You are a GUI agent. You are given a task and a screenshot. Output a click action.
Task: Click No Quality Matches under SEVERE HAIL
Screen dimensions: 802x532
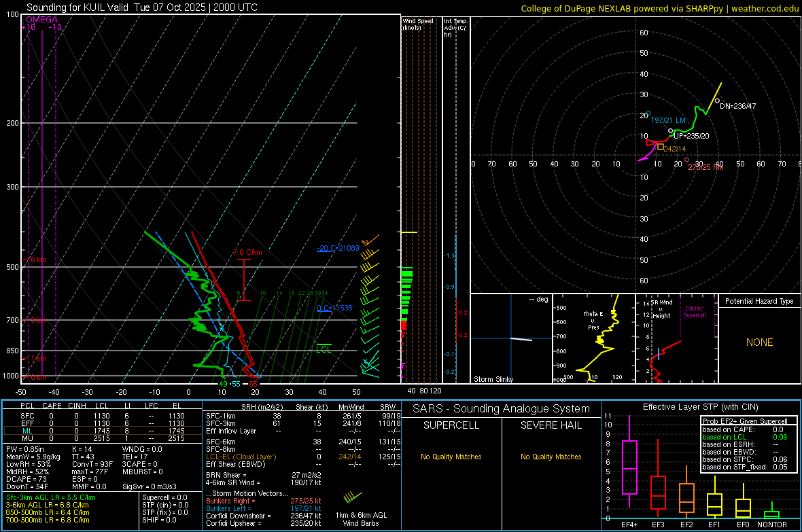(x=551, y=457)
